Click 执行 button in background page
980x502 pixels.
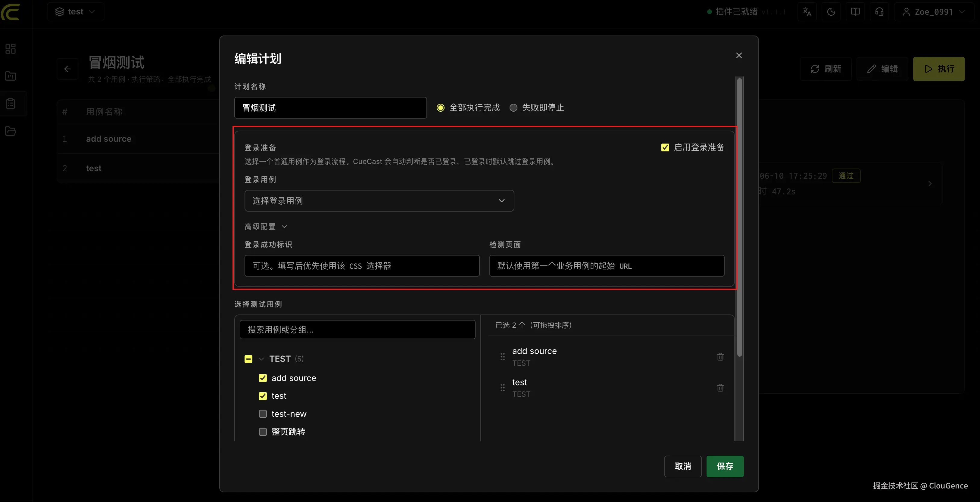pos(938,69)
